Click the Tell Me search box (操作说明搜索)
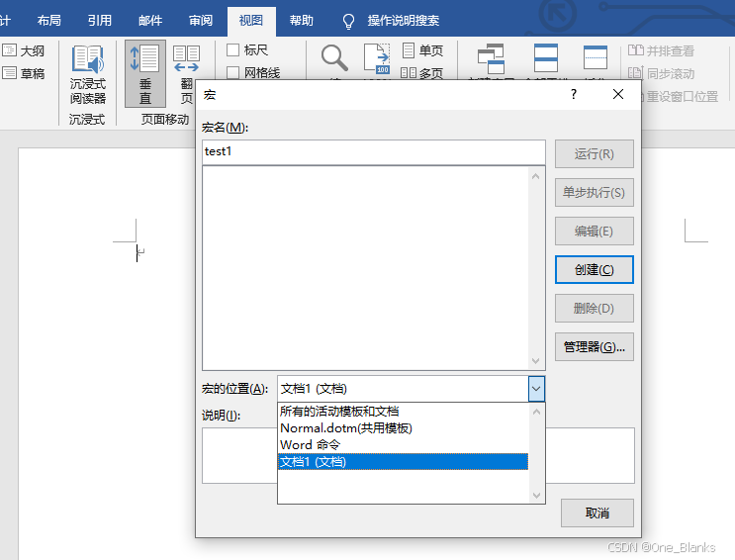The width and height of the screenshot is (735, 560). 404,21
